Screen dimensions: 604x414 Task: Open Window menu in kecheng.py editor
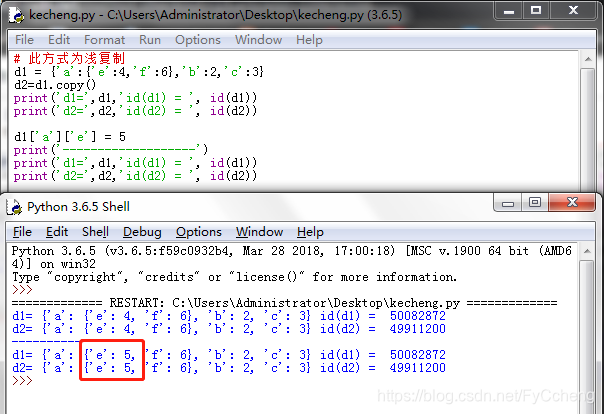(x=258, y=40)
